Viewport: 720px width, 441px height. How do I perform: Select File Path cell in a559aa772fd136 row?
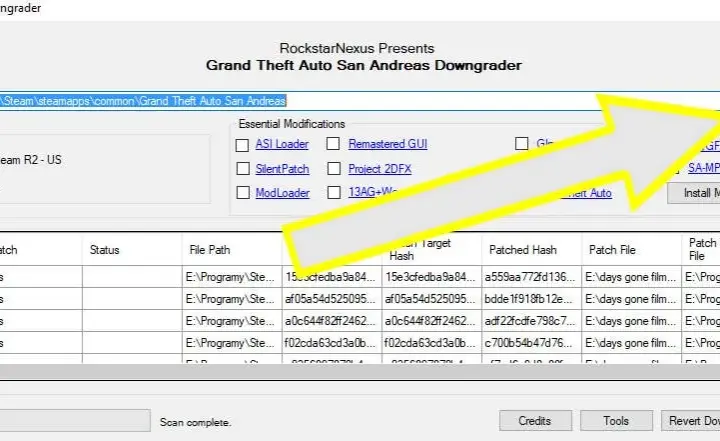coord(232,277)
